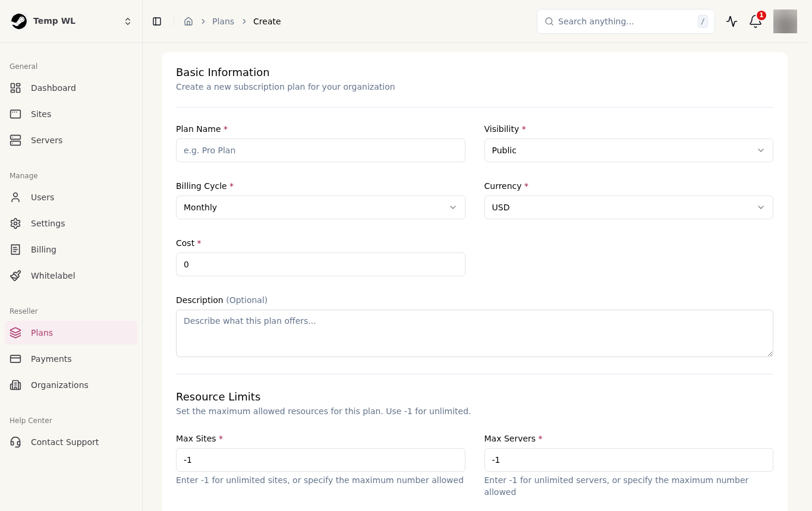Click the Organizations building icon
812x511 pixels.
(x=15, y=385)
